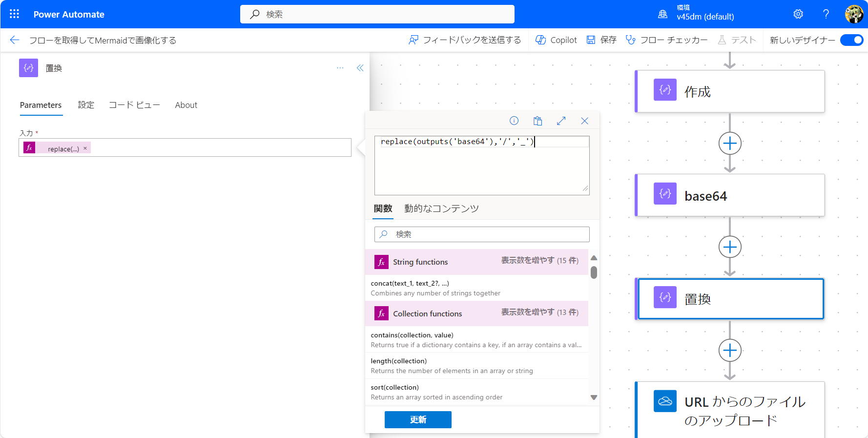Image resolution: width=868 pixels, height=438 pixels.
Task: Toggle the 新しいデザイナー switch
Action: pyautogui.click(x=851, y=40)
